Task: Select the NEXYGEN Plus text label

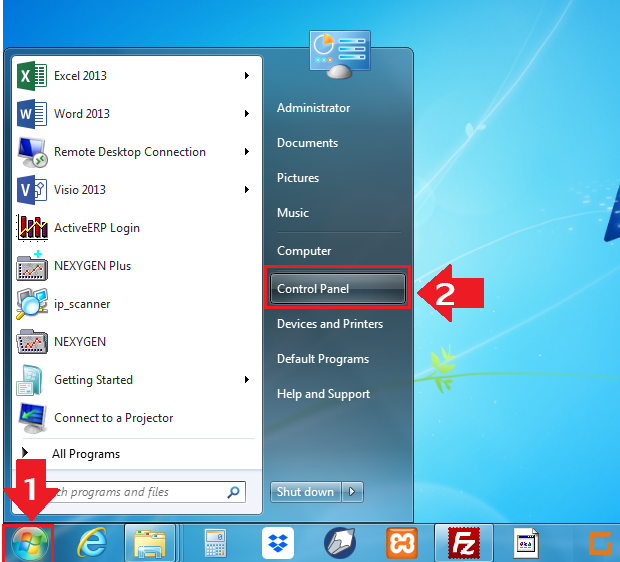Action: tap(93, 266)
